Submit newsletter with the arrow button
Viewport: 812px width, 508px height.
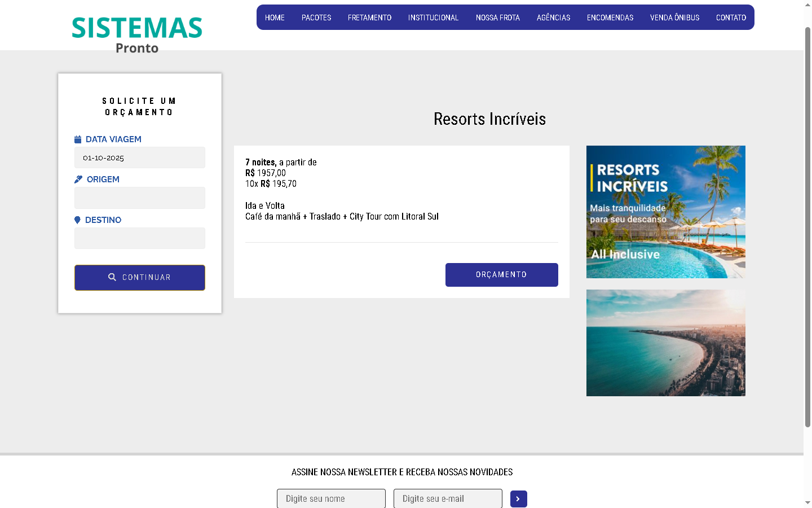(518, 499)
